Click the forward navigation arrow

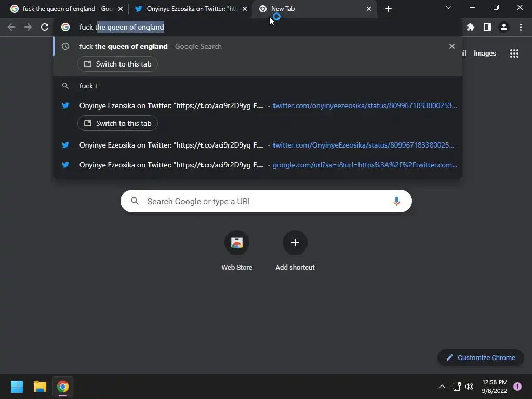28,27
